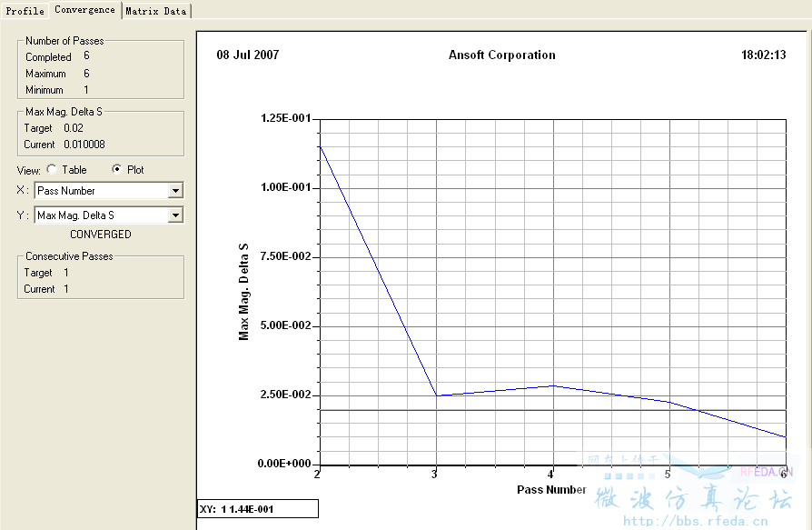Click the curve's data point at pass 4
Image resolution: width=812 pixels, height=530 pixels.
[552, 385]
